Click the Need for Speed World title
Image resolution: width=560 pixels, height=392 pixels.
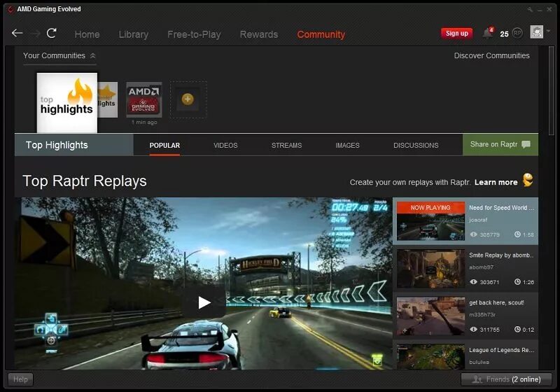point(501,208)
